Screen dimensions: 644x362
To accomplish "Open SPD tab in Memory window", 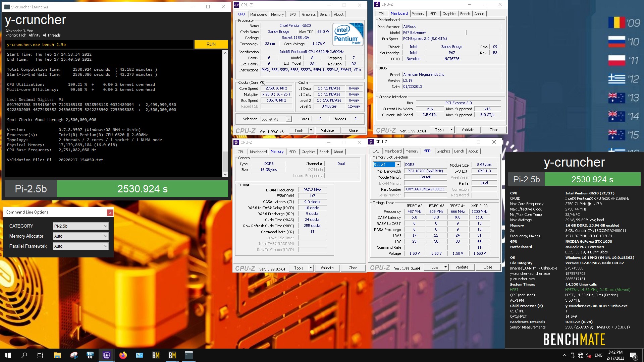I will coord(292,152).
